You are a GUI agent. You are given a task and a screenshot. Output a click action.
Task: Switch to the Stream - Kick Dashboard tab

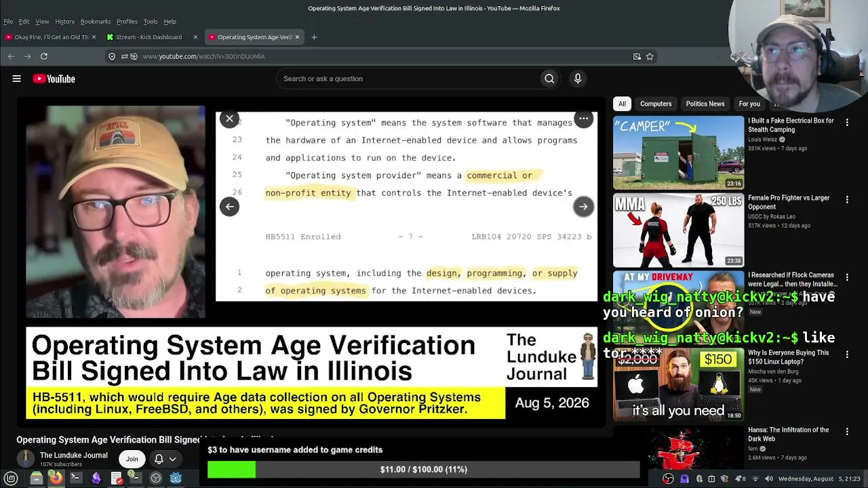(x=153, y=37)
